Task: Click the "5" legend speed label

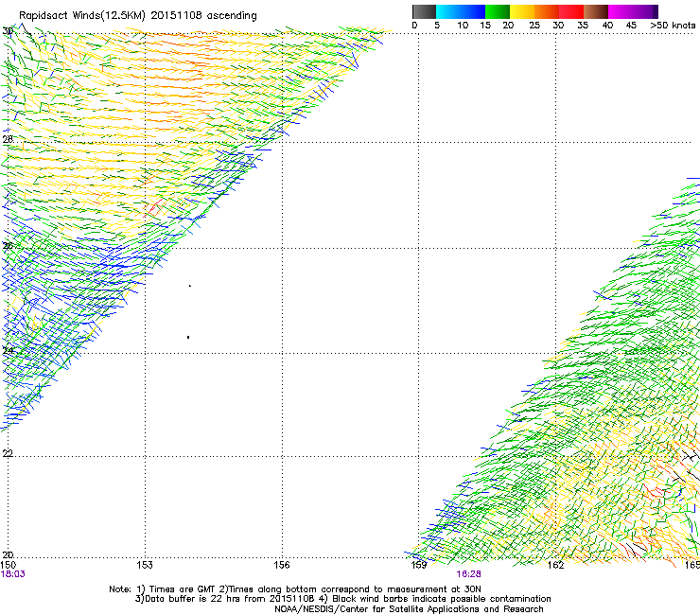Action: pos(437,26)
